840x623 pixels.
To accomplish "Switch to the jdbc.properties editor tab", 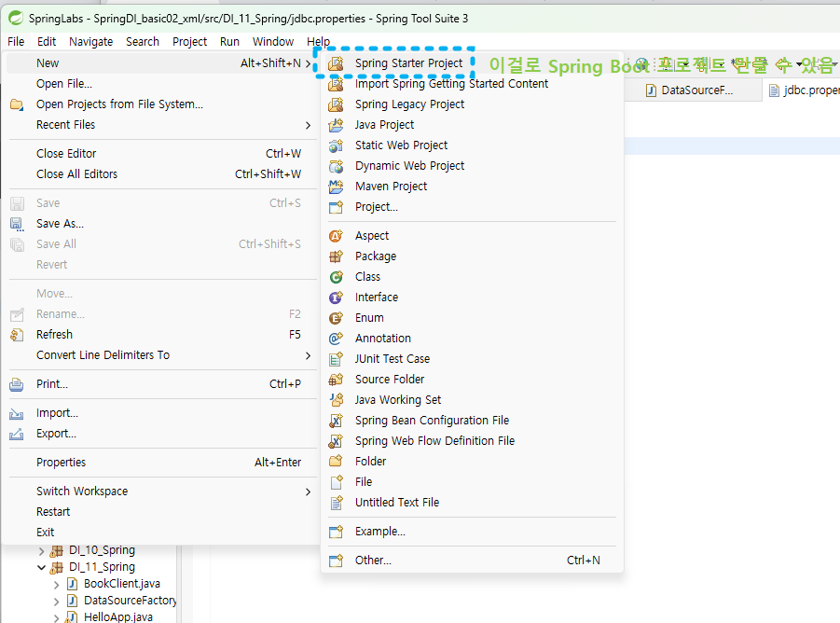I will pyautogui.click(x=802, y=90).
